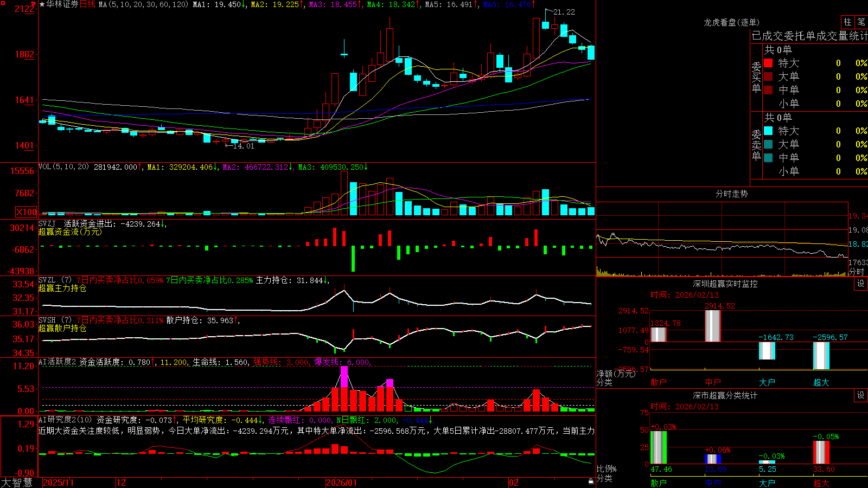Click the 龙虎看盘(逐单) panel title
The width and height of the screenshot is (868, 488).
pos(731,22)
